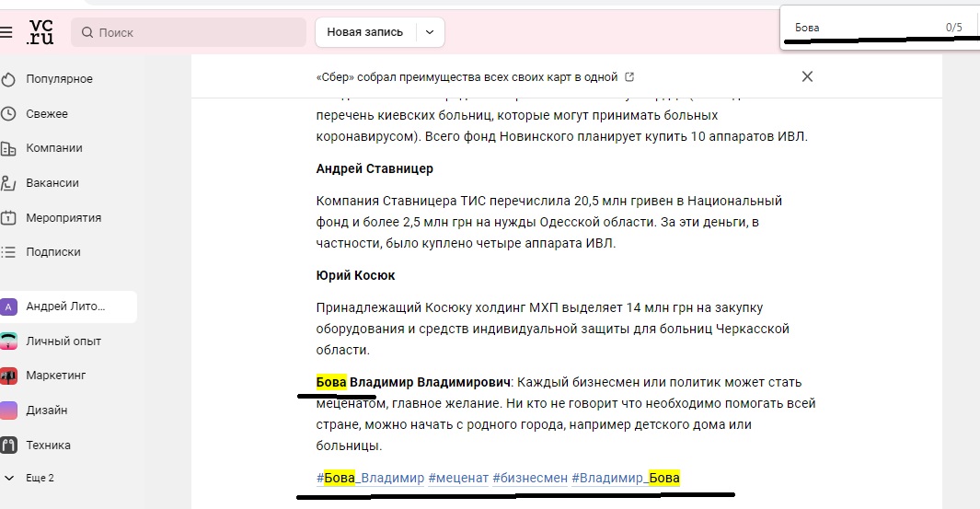Select Дизайн in the sidebar

click(46, 411)
